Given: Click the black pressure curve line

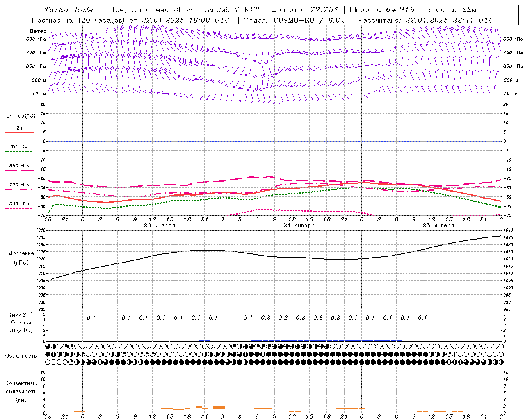Looking at the screenshot, I should click(x=275, y=256).
